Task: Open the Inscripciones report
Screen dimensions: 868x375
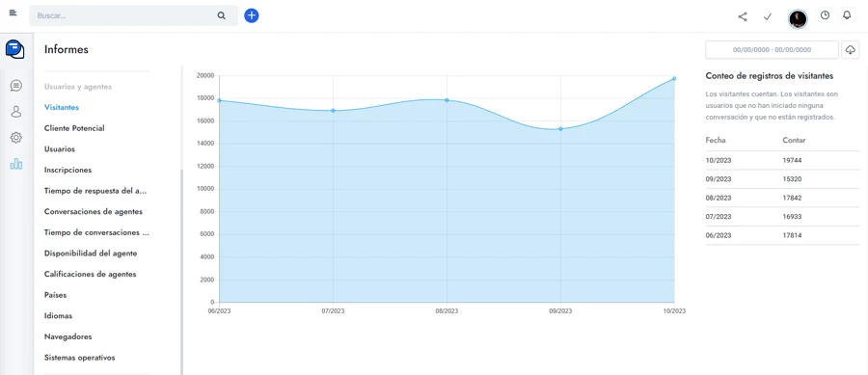Action: click(68, 170)
